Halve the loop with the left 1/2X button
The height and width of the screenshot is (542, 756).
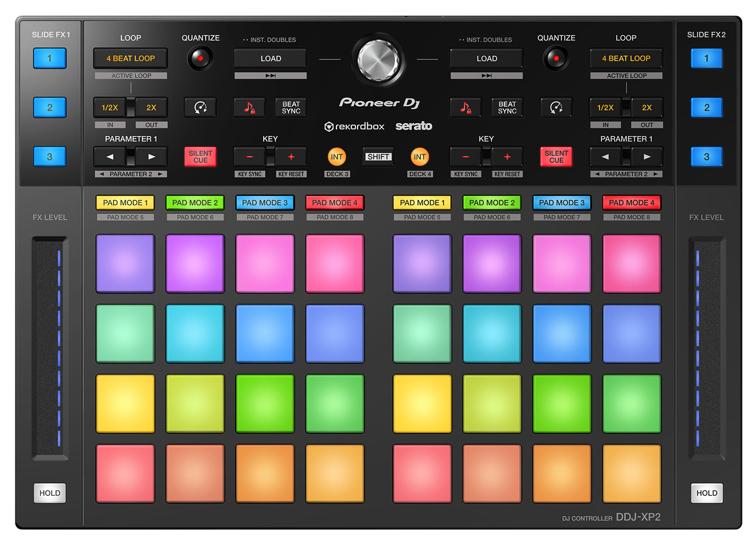coord(109,108)
